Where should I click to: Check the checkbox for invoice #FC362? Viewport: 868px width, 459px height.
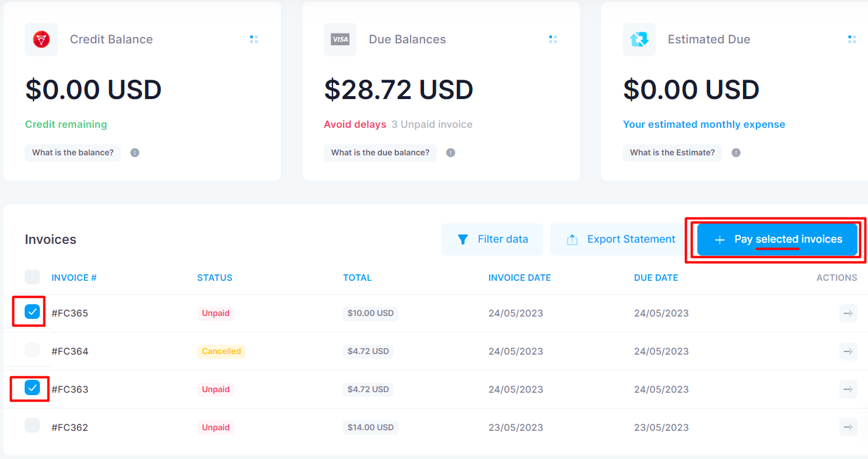click(32, 426)
